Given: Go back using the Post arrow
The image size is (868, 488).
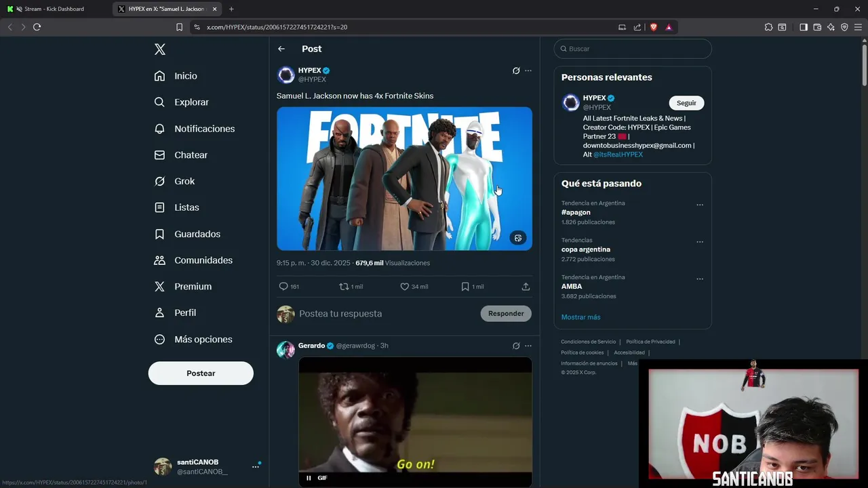Looking at the screenshot, I should click(281, 49).
